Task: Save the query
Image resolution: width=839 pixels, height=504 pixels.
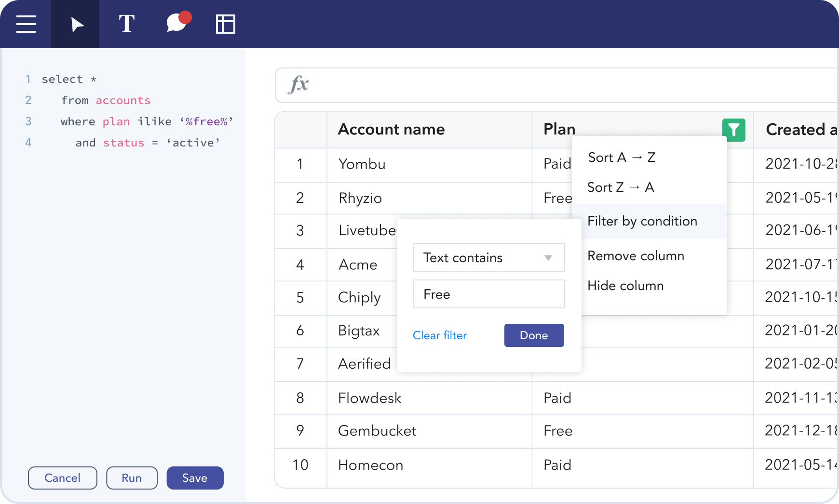Action: [x=195, y=478]
